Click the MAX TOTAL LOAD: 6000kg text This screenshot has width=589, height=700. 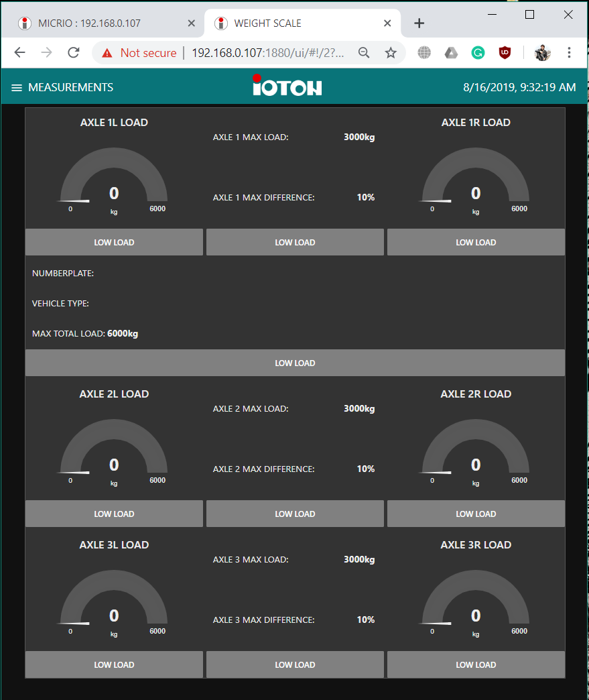(x=85, y=333)
